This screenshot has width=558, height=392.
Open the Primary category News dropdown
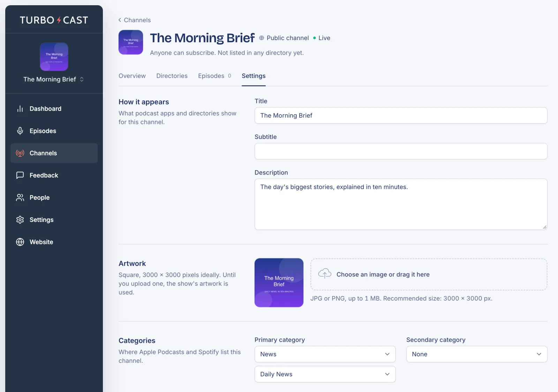[325, 354]
